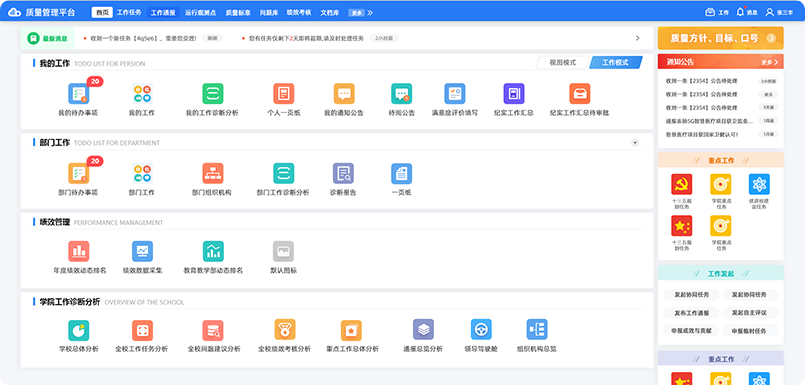Open the 一页纸 icon in 部门工作
The height and width of the screenshot is (385, 805).
click(401, 174)
